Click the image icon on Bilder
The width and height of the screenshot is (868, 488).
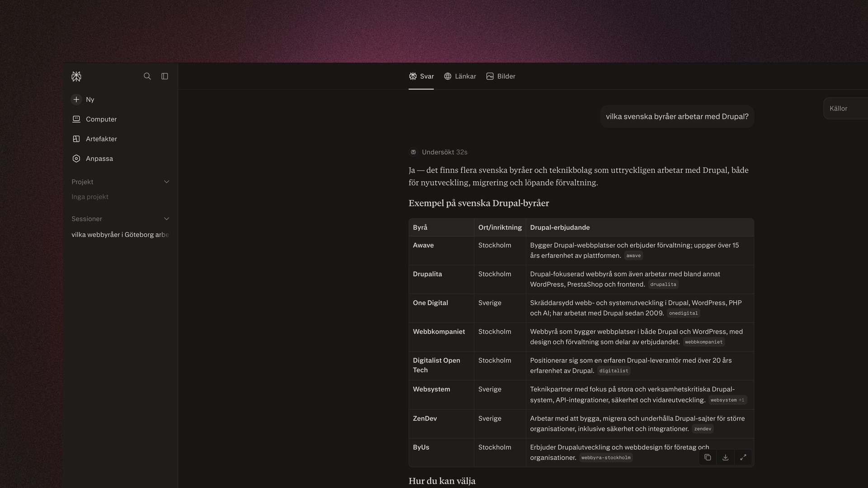(490, 76)
